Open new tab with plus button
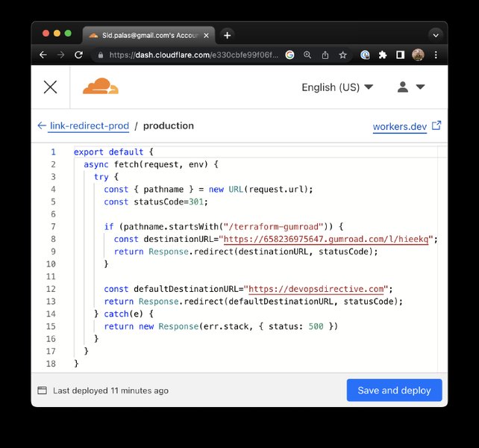Image resolution: width=479 pixels, height=448 pixels. tap(227, 36)
